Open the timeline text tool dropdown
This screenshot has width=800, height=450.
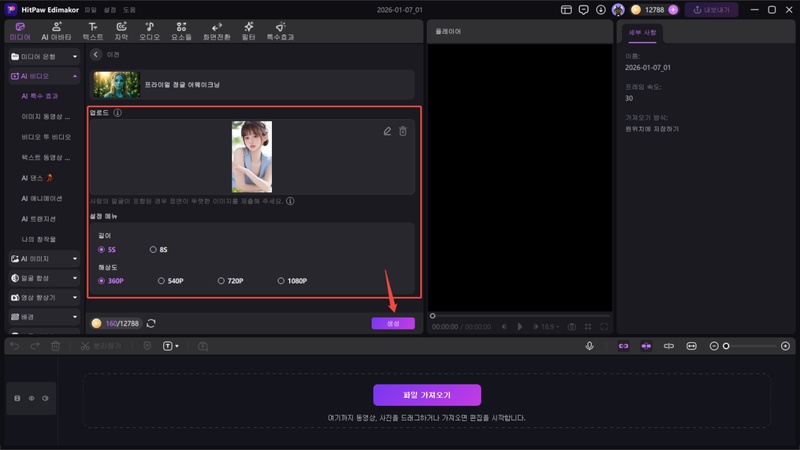tap(170, 346)
